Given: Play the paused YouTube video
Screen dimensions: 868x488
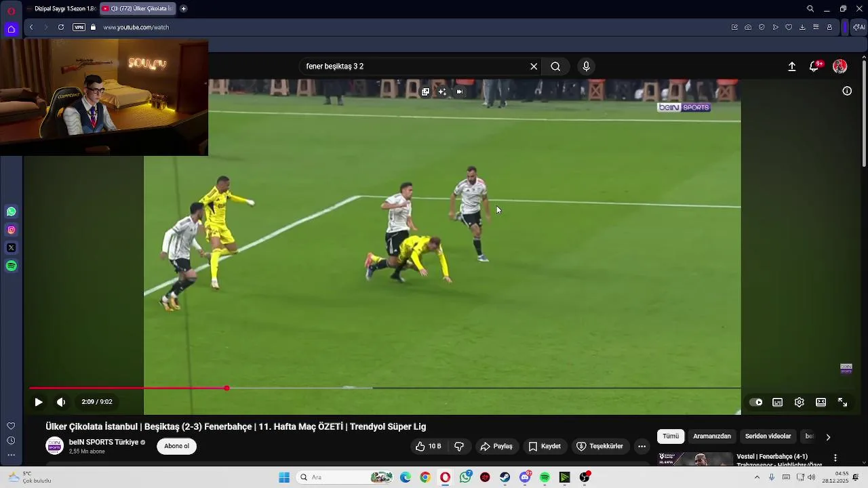Looking at the screenshot, I should tap(39, 402).
